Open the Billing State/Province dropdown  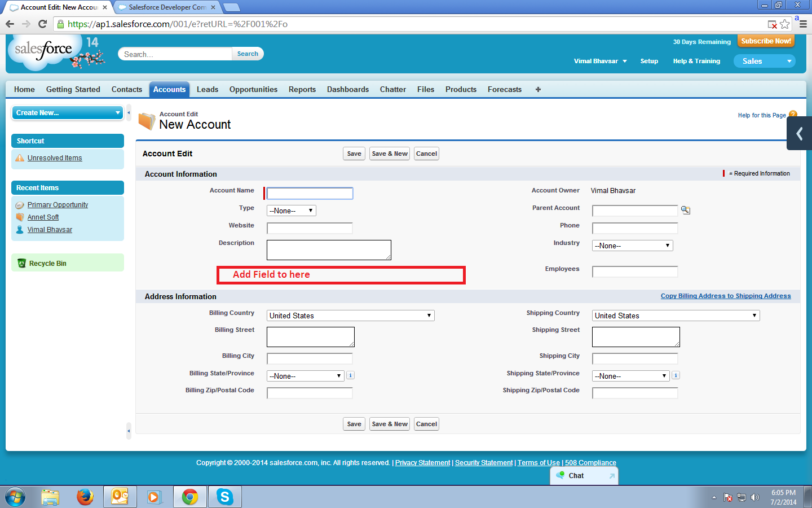point(305,376)
